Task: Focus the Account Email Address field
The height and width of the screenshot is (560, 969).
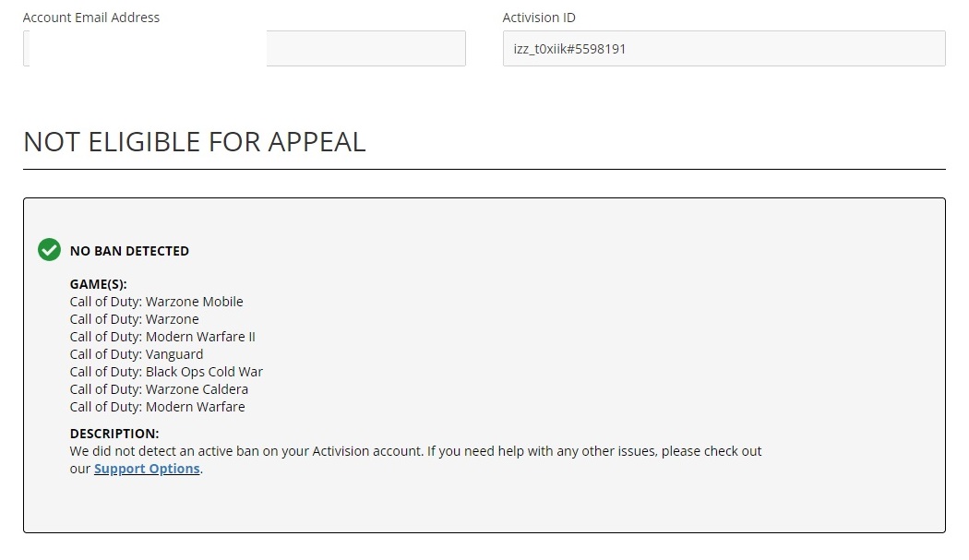Action: (244, 49)
